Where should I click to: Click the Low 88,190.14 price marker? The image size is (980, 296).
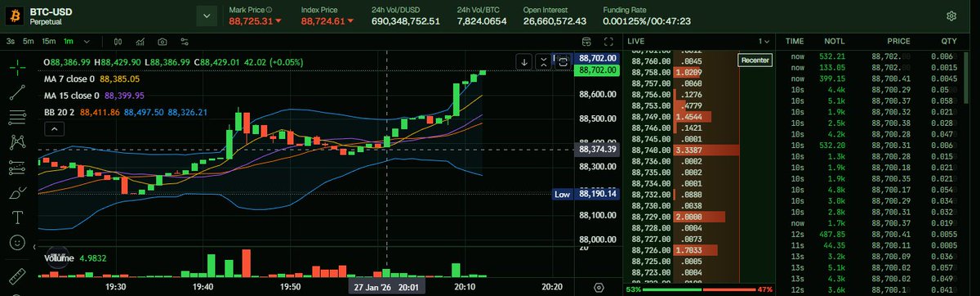586,194
